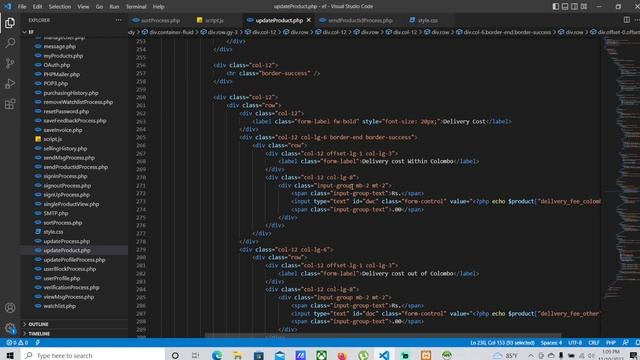Change encoding via UTF-8 status item
The image size is (640, 360).
(x=575, y=342)
